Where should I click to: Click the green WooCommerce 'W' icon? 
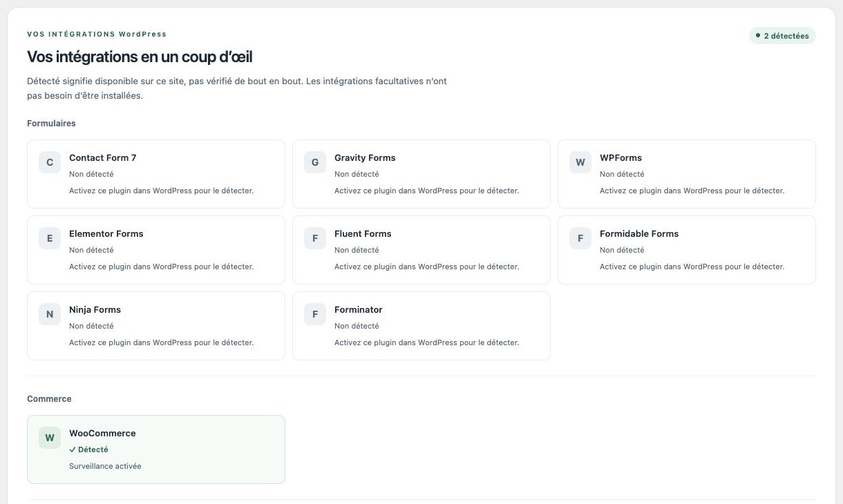point(50,438)
